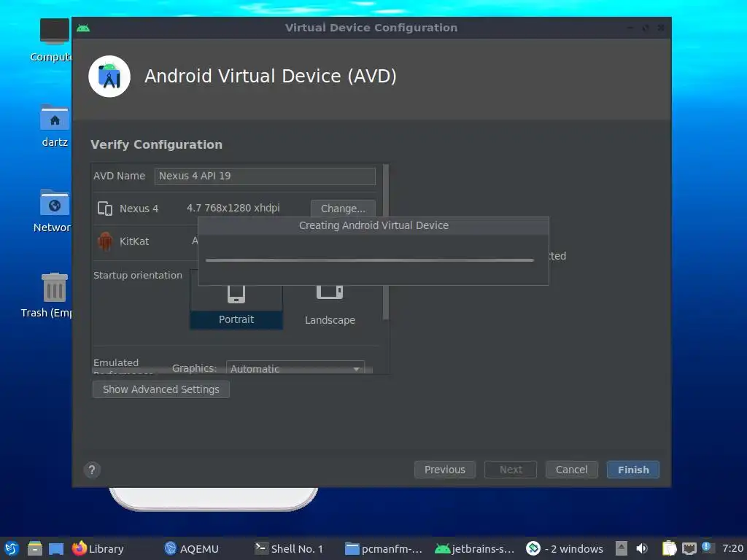
Task: Click the show desktop taskbar icon
Action: 55,548
